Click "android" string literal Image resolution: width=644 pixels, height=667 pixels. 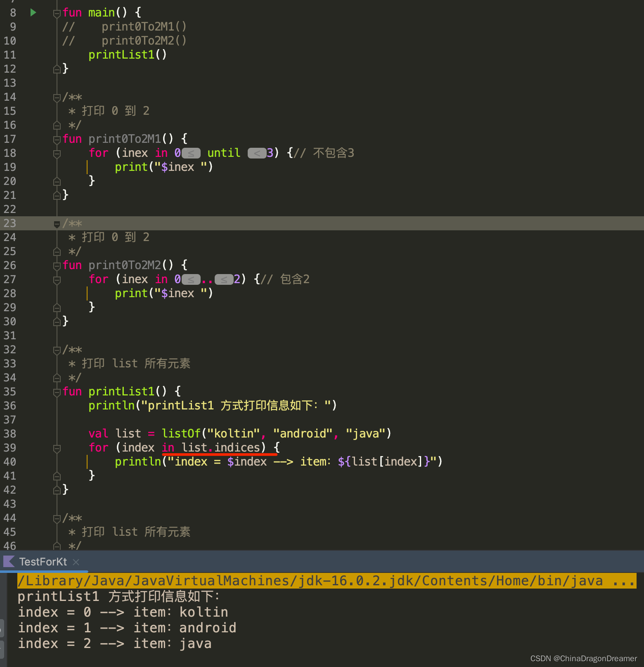click(303, 433)
